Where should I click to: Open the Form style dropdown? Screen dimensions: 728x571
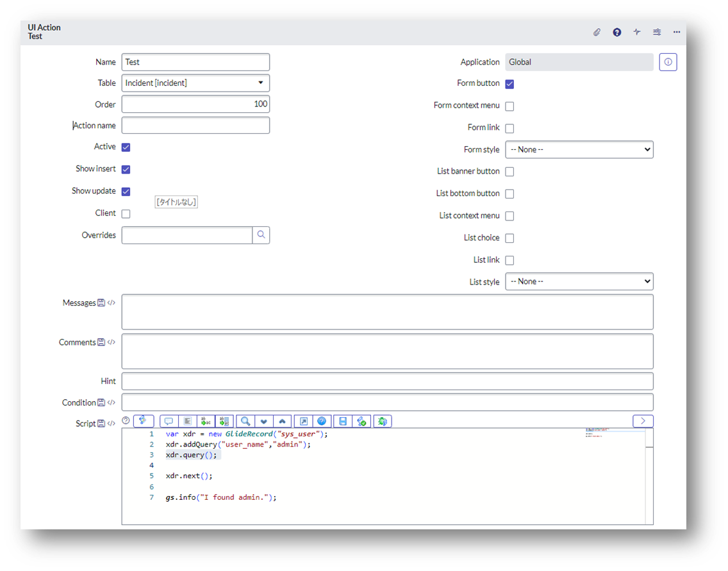click(x=579, y=149)
